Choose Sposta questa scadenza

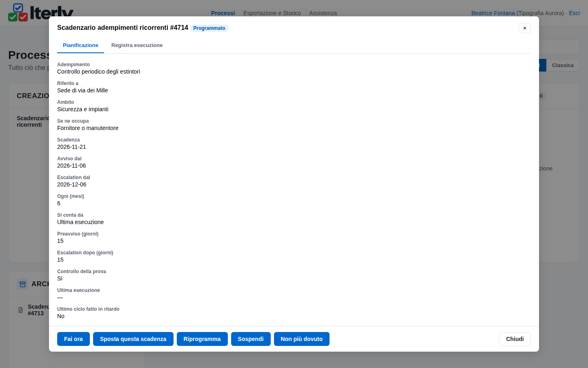point(133,339)
